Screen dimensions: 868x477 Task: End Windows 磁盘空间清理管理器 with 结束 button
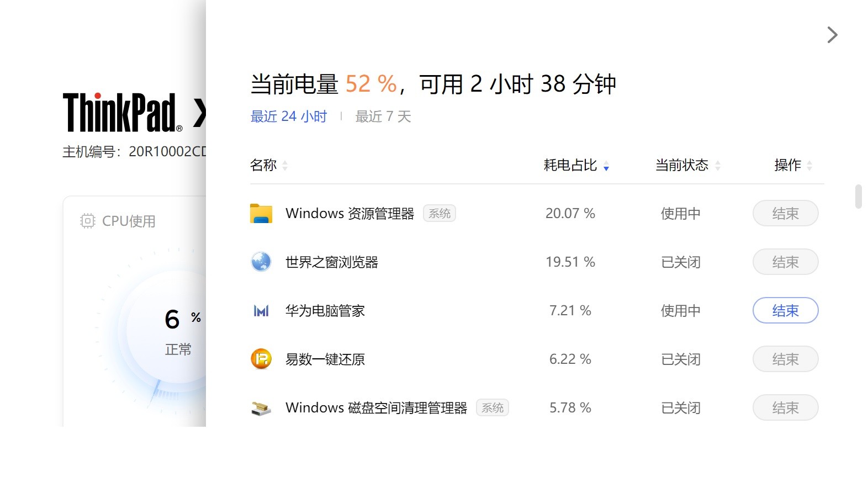tap(785, 407)
